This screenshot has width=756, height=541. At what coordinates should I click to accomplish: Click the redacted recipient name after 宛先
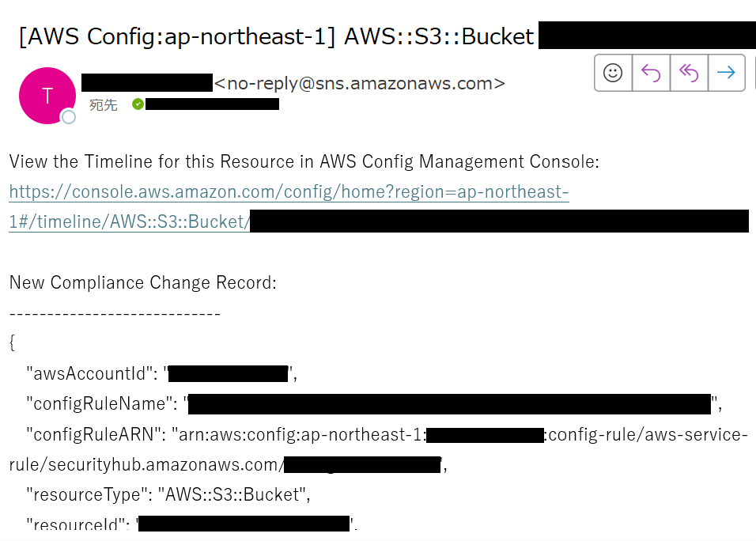(x=212, y=104)
